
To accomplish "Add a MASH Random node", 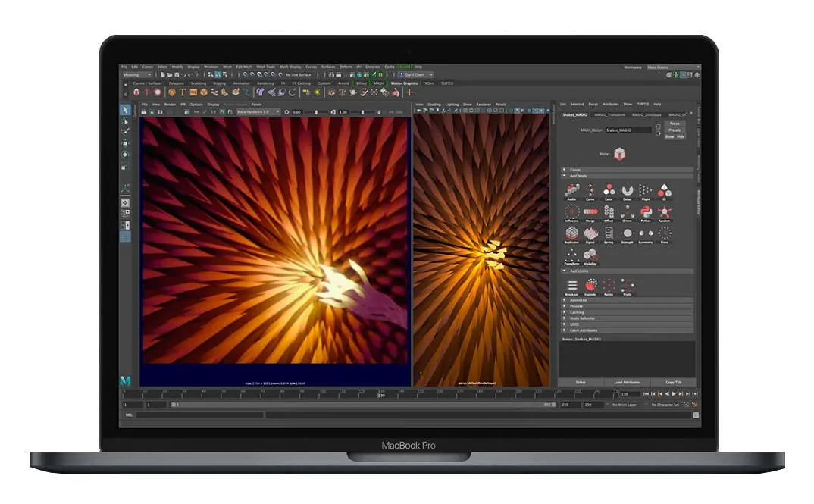I will [664, 212].
